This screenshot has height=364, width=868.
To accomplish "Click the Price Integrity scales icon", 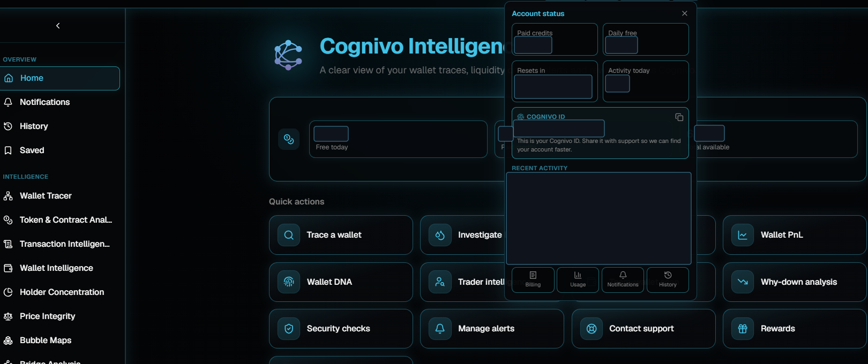I will pos(8,316).
